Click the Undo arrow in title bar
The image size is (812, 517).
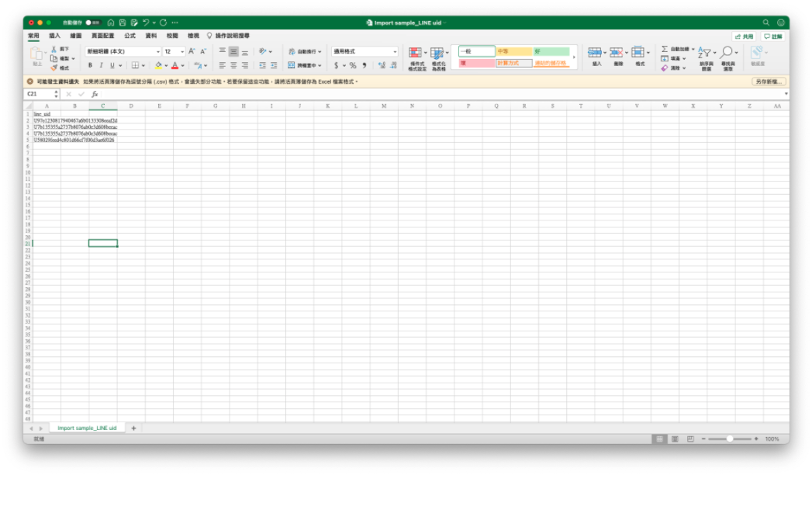click(x=145, y=23)
